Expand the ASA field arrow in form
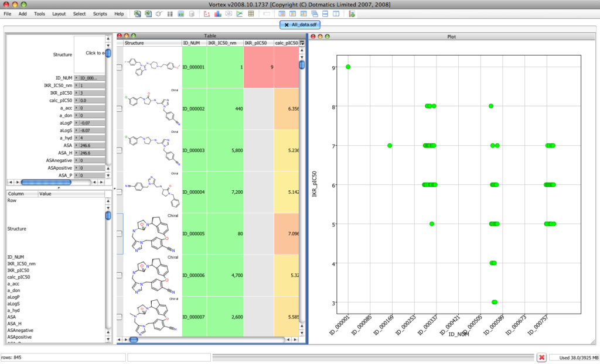 pyautogui.click(x=76, y=145)
